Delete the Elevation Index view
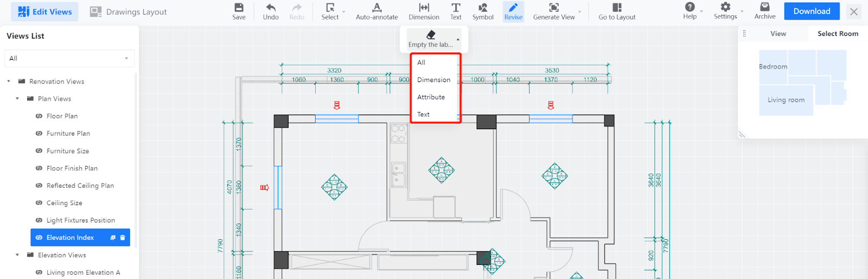Viewport: 868px width, 279px height. [x=123, y=238]
